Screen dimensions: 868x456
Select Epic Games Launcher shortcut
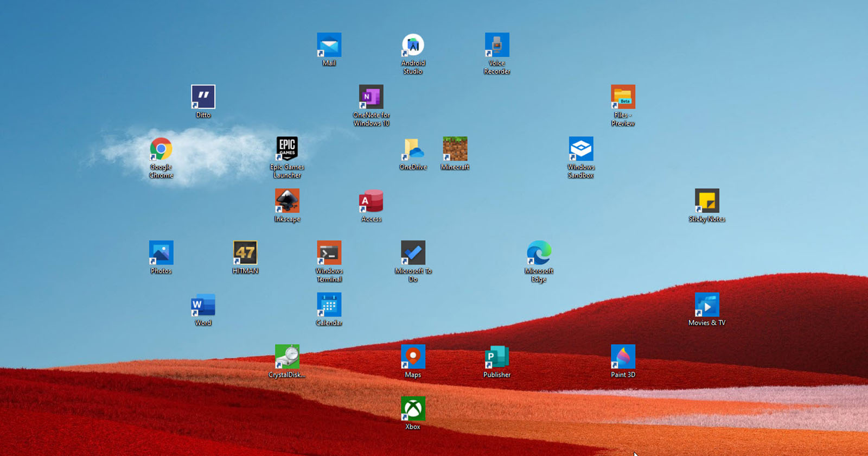(x=287, y=149)
